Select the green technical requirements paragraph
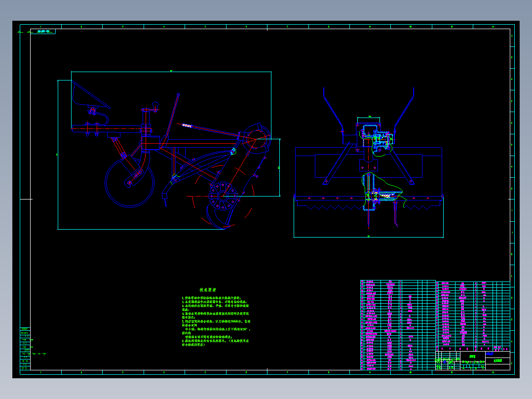 click(x=216, y=321)
